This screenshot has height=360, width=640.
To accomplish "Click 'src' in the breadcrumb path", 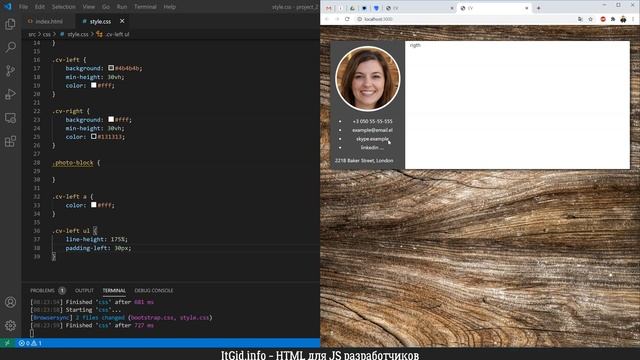I will (x=32, y=34).
